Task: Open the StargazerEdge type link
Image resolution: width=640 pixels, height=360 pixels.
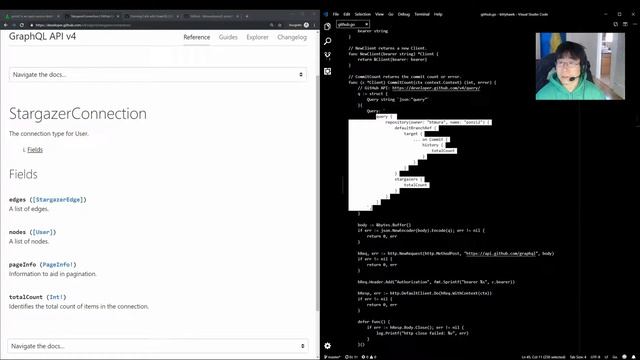Action: [x=58, y=200]
